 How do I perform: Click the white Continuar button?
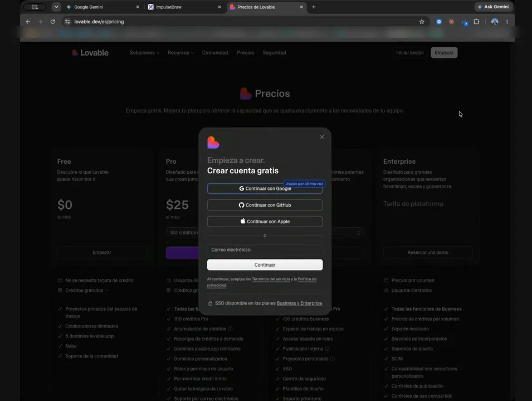265,265
